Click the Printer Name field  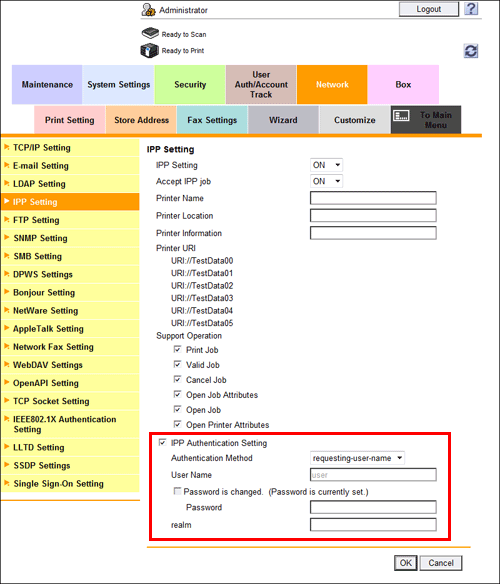(x=373, y=198)
